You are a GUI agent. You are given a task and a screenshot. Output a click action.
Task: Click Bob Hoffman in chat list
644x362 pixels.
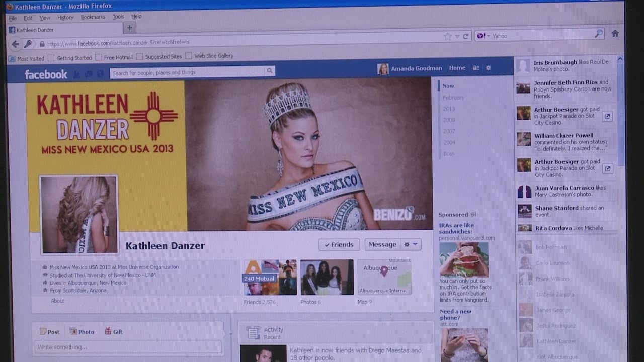(550, 247)
